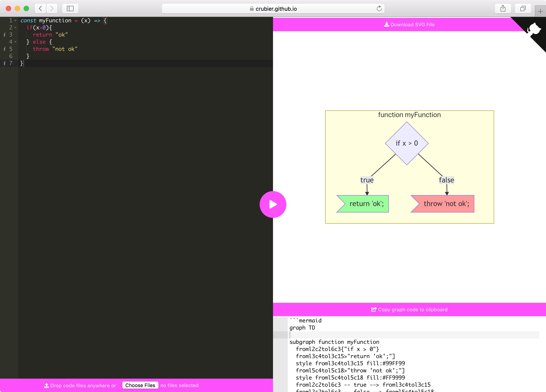The width and height of the screenshot is (546, 392).
Task: Collapse code fold arrow on line 4
Action: (15, 42)
